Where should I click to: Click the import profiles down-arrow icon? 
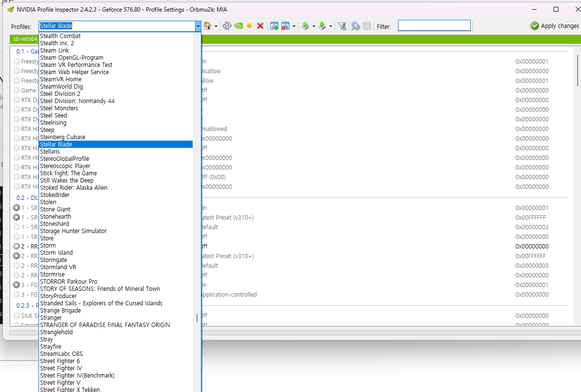(x=322, y=26)
